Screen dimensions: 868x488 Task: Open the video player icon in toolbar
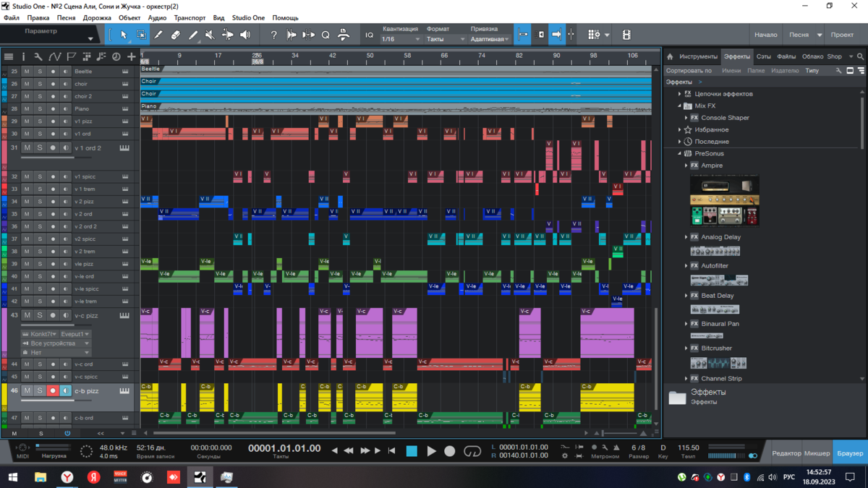[626, 35]
